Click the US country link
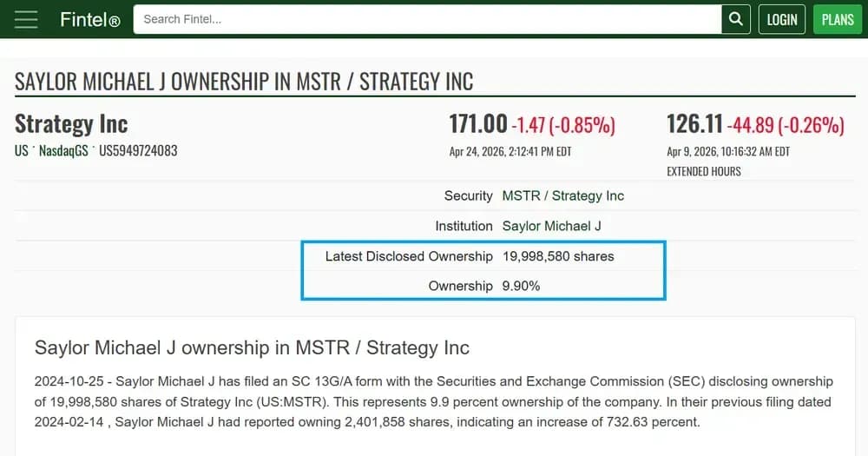 [x=22, y=150]
